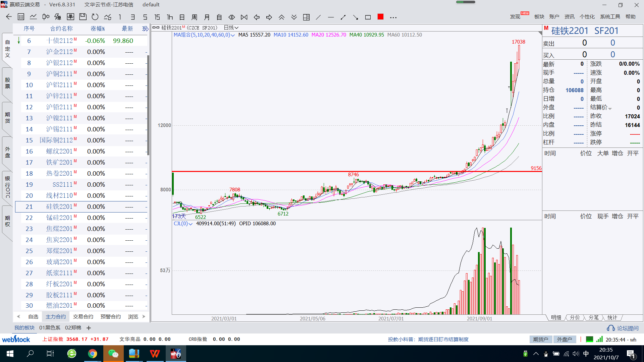Image resolution: width=644 pixels, height=362 pixels.
Task: Click the horizontal expand chart icon
Action: [x=232, y=17]
